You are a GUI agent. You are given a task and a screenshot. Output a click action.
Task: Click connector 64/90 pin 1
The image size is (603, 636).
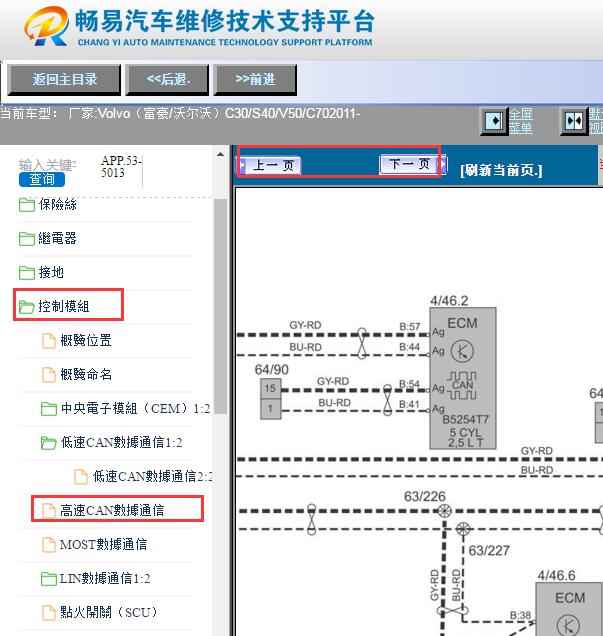270,408
